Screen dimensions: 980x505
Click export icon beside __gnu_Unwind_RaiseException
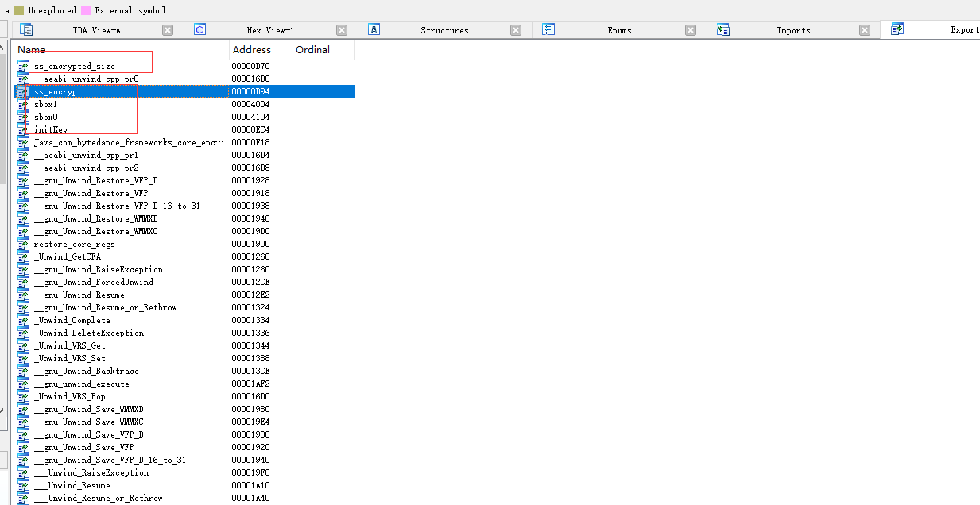pos(23,270)
